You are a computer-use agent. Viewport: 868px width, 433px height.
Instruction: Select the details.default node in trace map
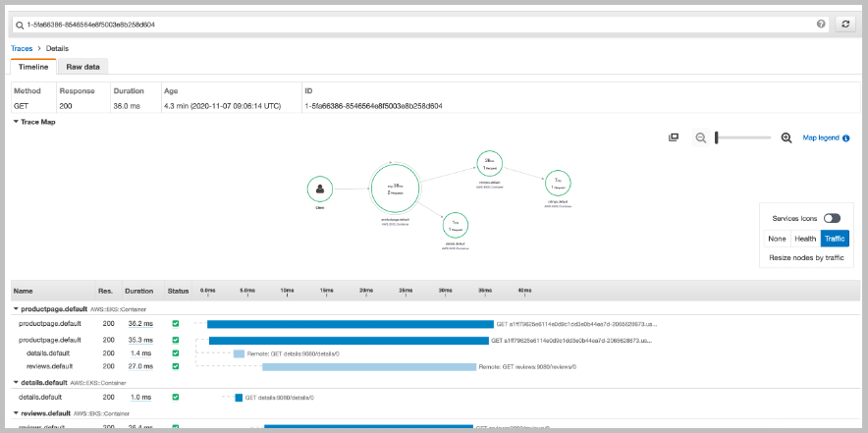click(456, 226)
